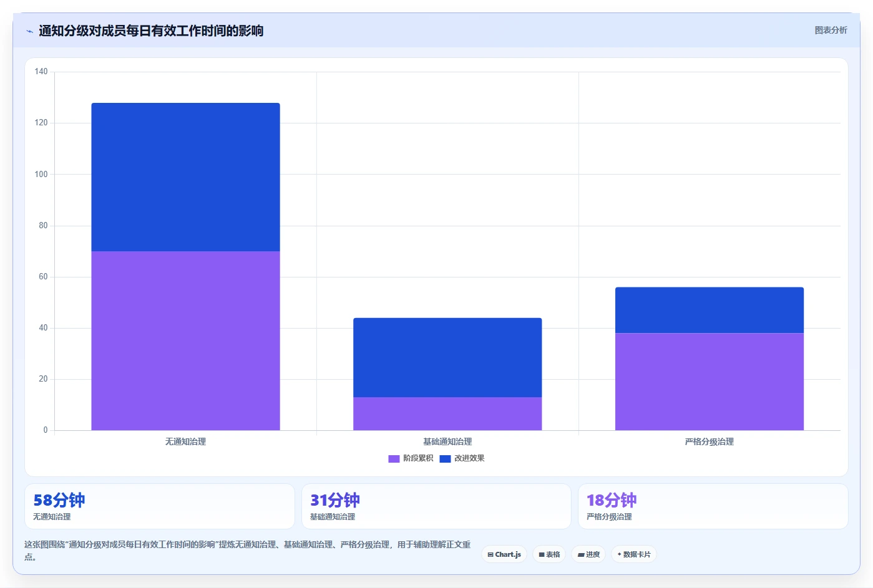Click the 60 y-axis label
This screenshot has width=873, height=588.
click(x=43, y=277)
